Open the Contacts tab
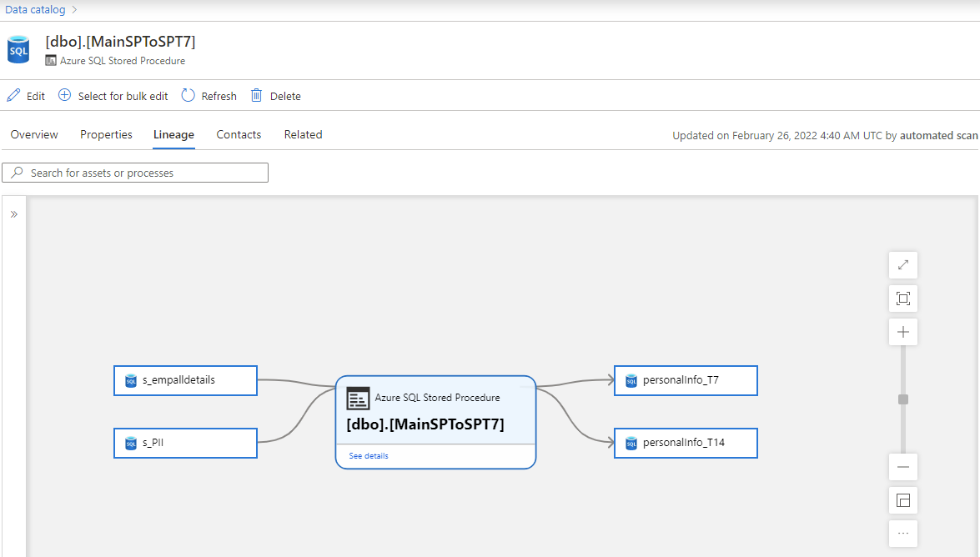The height and width of the screenshot is (557, 980). 238,134
